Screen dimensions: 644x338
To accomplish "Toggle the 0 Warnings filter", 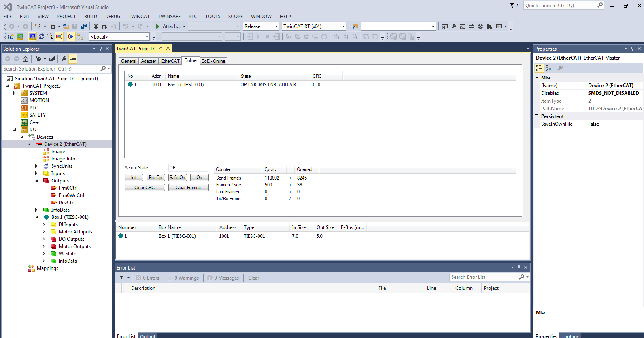I will coord(183,278).
